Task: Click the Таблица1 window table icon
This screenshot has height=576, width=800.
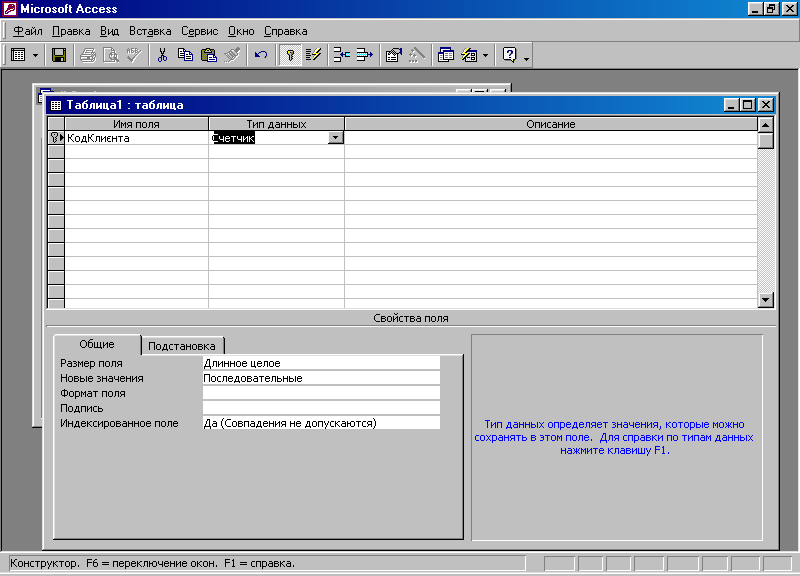Action: tap(56, 105)
